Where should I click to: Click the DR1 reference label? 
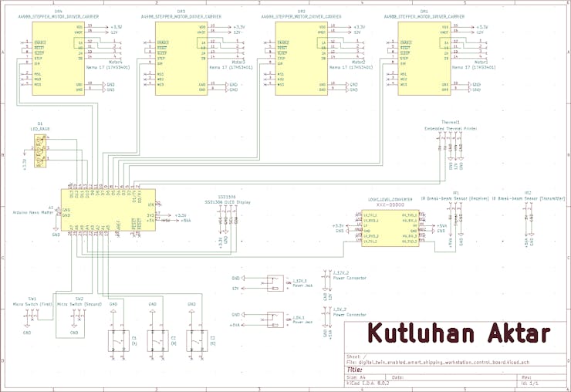424,12
